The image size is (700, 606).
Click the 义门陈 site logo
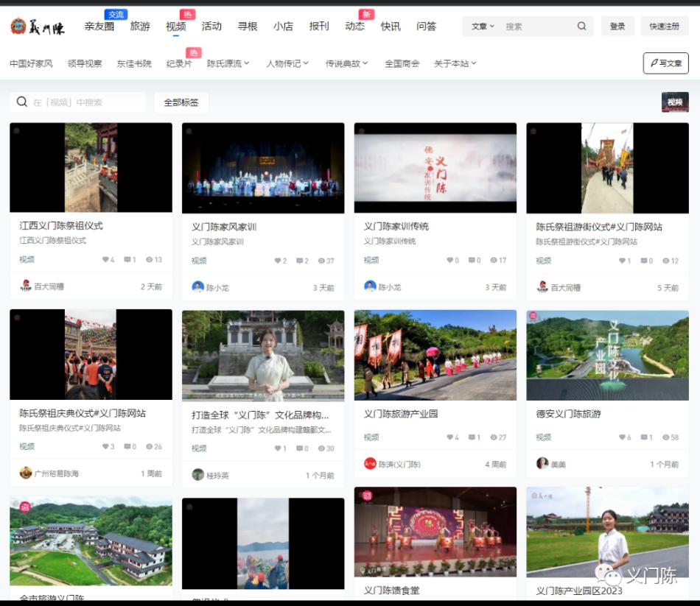click(35, 27)
